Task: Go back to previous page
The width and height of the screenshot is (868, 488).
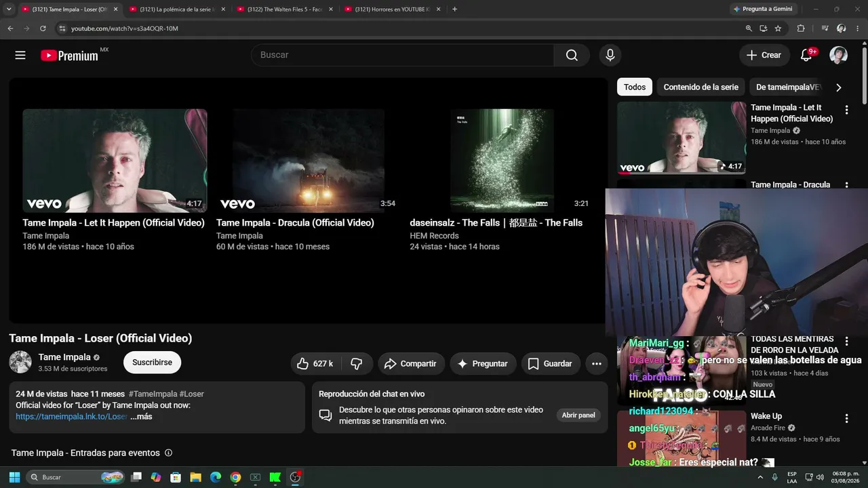Action: [x=10, y=28]
